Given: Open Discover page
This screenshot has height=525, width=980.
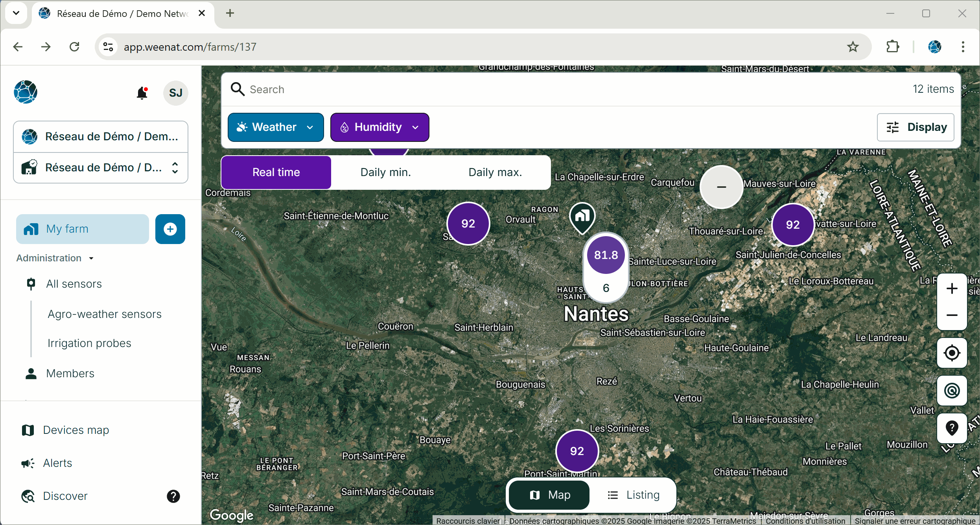Looking at the screenshot, I should point(65,496).
